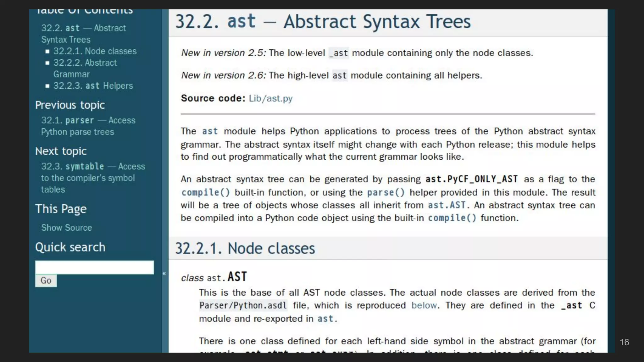The height and width of the screenshot is (362, 644).
Task: Click the second compile() link before 'function.'
Action: pos(452,218)
